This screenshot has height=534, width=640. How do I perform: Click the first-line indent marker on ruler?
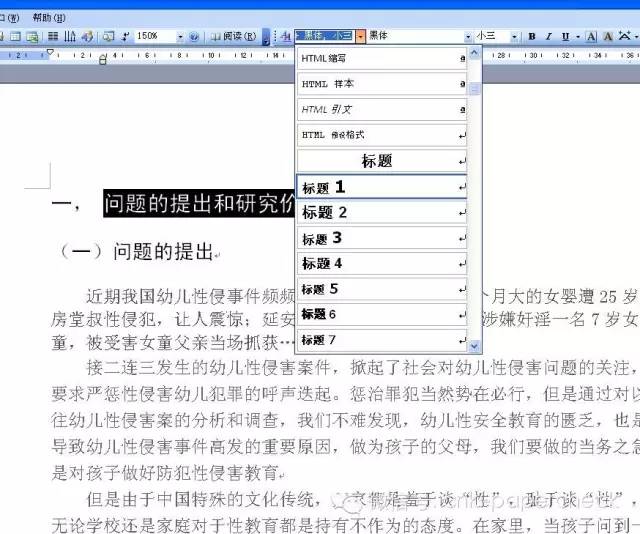(x=50, y=52)
